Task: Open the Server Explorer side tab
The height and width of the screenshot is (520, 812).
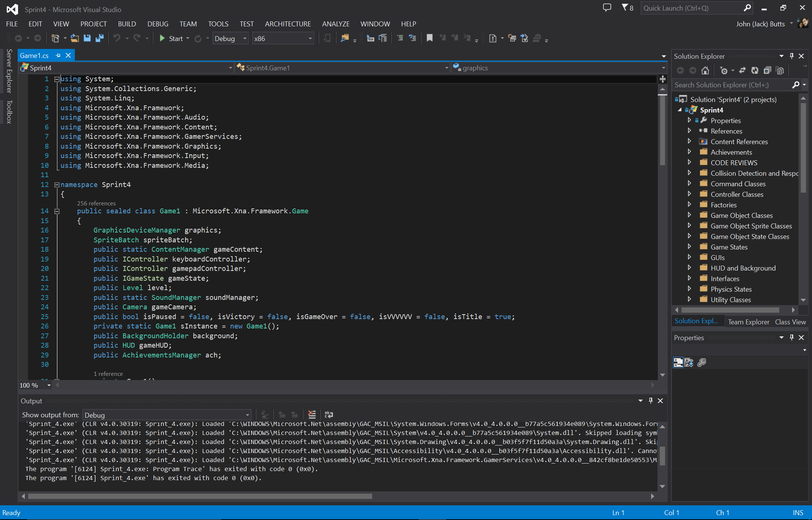Action: click(9, 71)
